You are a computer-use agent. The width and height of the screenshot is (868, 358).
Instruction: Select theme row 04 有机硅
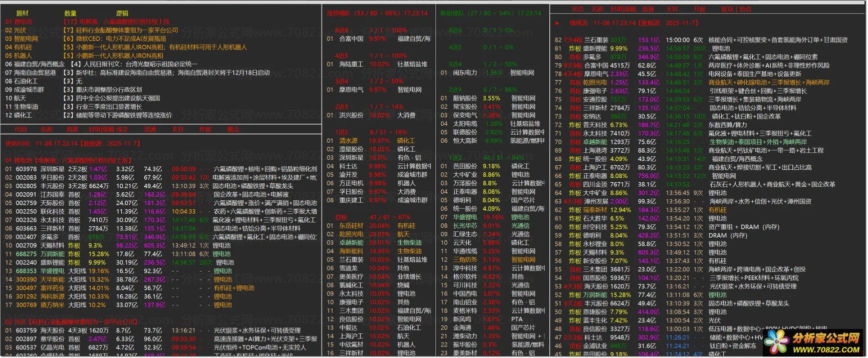pos(126,48)
